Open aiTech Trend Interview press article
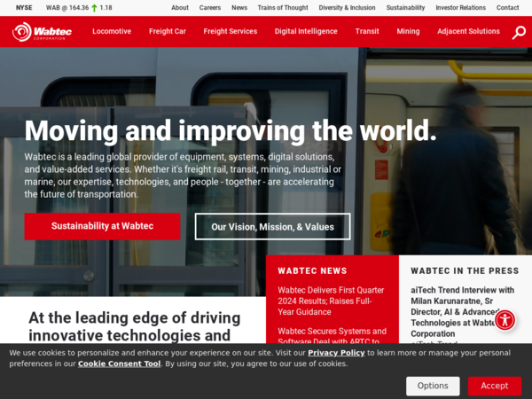The height and width of the screenshot is (399, 532). 462,312
